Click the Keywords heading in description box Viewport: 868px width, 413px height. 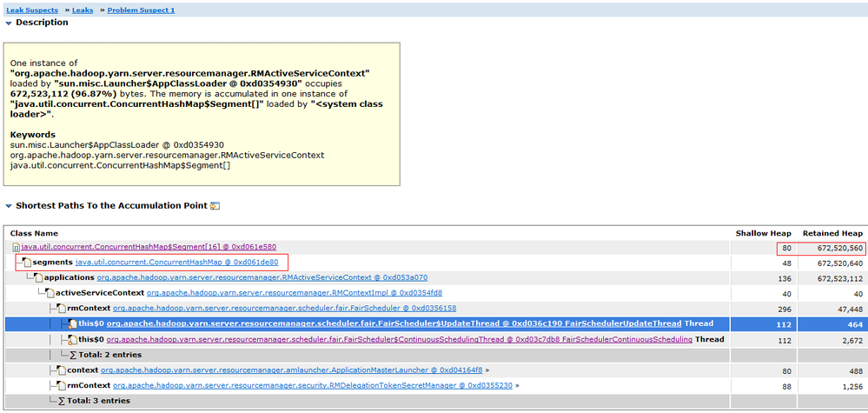coord(33,135)
